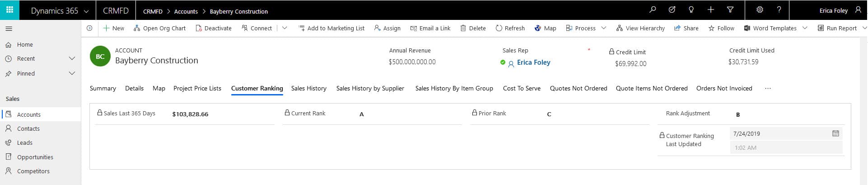This screenshot has height=185, width=868.
Task: Click the plus quick create icon
Action: [x=710, y=9]
